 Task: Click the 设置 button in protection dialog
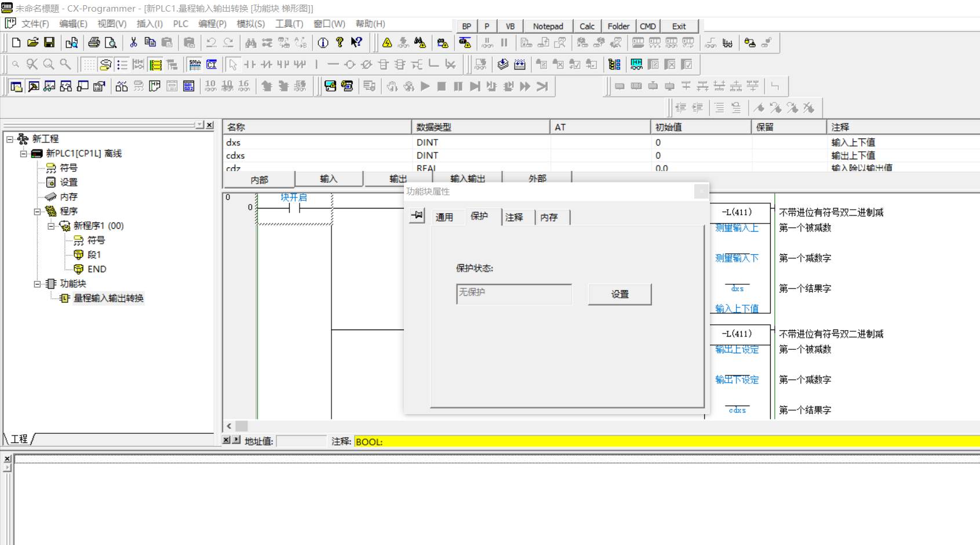pyautogui.click(x=620, y=294)
